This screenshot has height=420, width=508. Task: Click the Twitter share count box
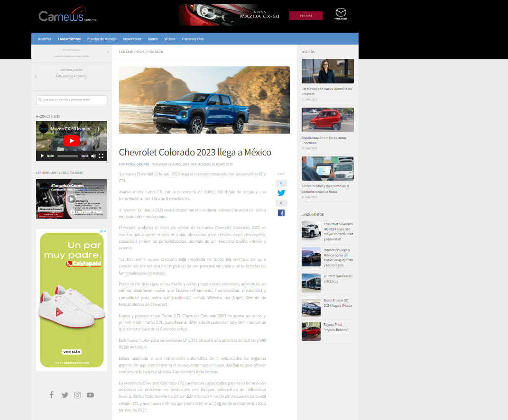[x=281, y=183]
